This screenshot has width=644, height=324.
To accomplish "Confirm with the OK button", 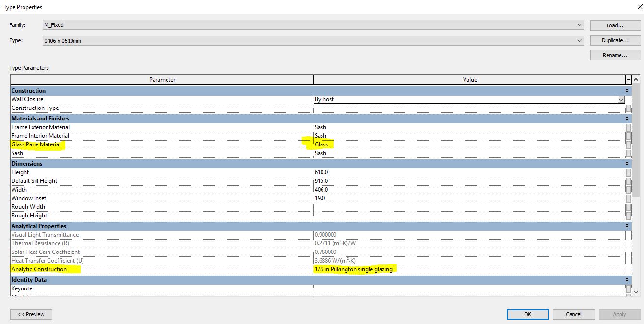I will coord(527,314).
